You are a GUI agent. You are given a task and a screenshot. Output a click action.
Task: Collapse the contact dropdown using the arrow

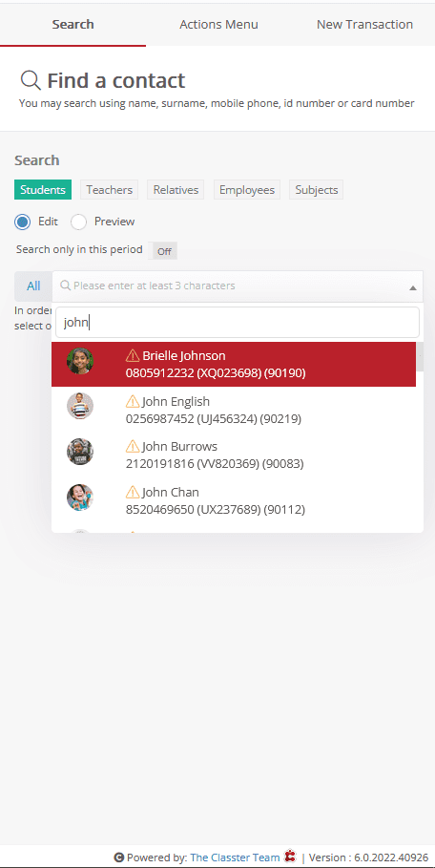tap(412, 287)
